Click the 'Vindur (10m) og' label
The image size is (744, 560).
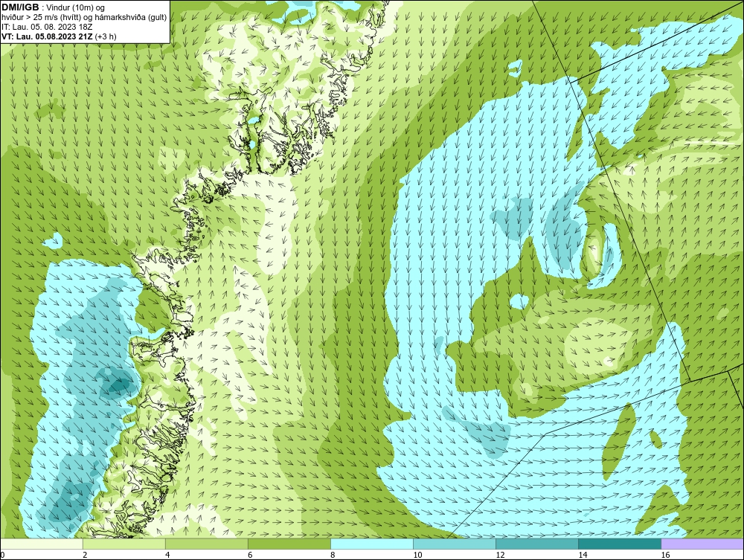coord(77,8)
